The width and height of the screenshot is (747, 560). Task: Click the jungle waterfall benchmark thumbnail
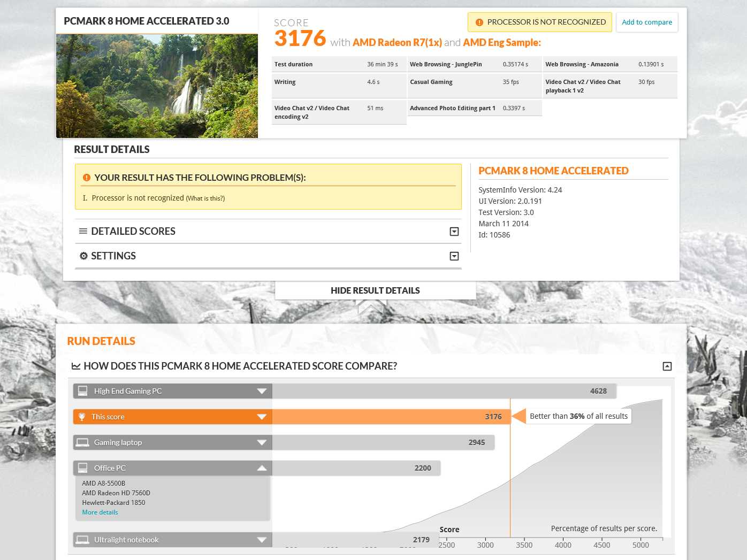(x=157, y=86)
